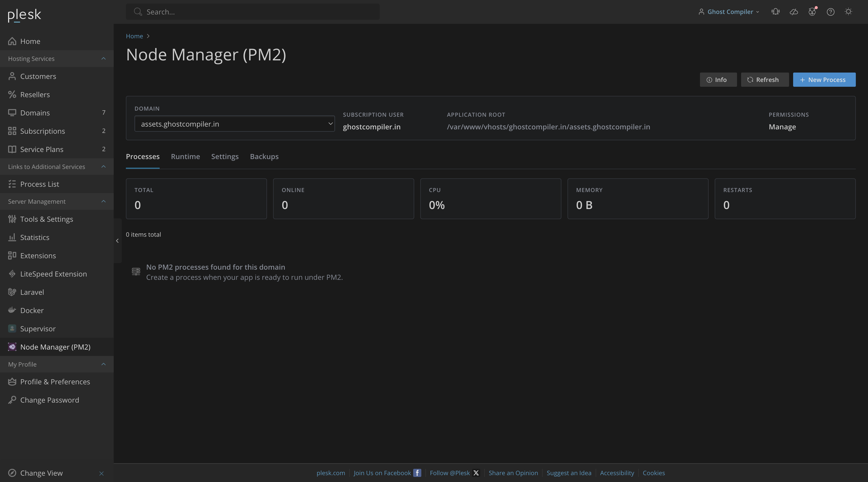This screenshot has width=868, height=482.
Task: Open the Domains section
Action: point(57,112)
